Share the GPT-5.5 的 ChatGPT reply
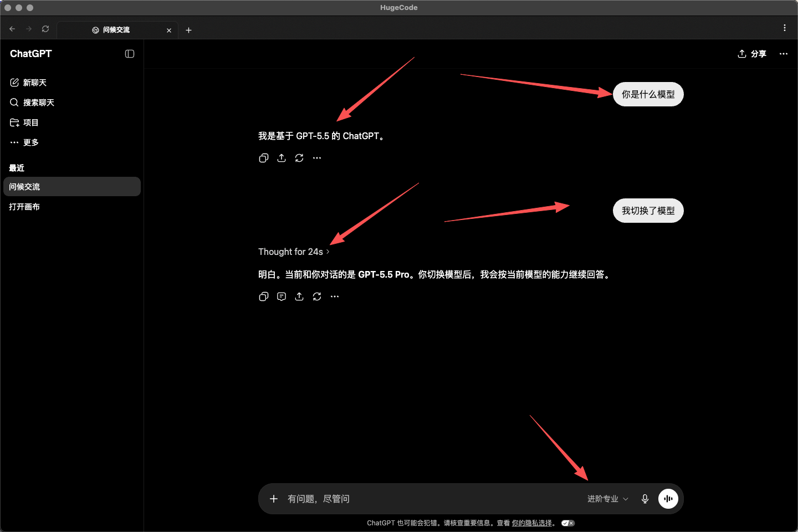The image size is (798, 532). pos(282,158)
